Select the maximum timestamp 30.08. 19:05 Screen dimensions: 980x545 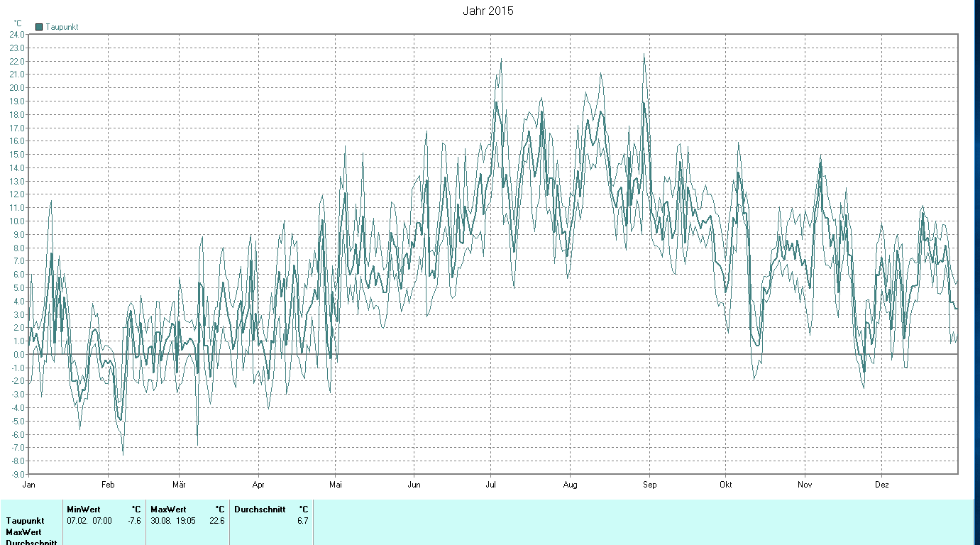tap(173, 521)
